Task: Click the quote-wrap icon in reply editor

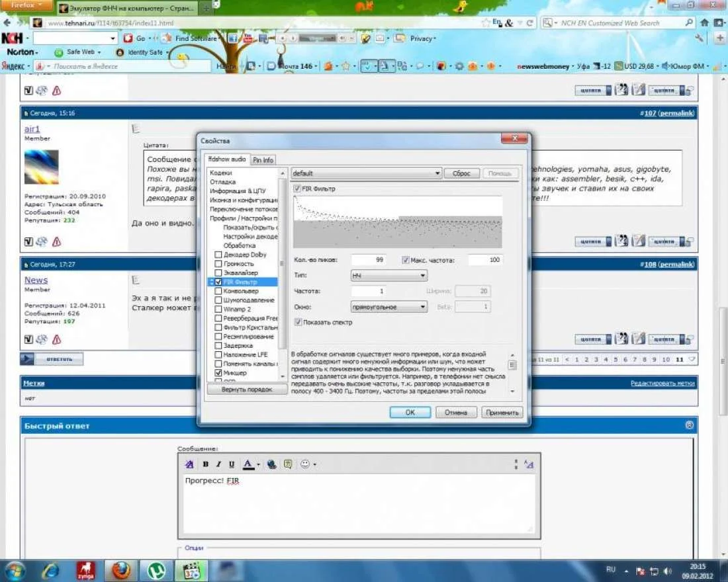Action: (288, 464)
